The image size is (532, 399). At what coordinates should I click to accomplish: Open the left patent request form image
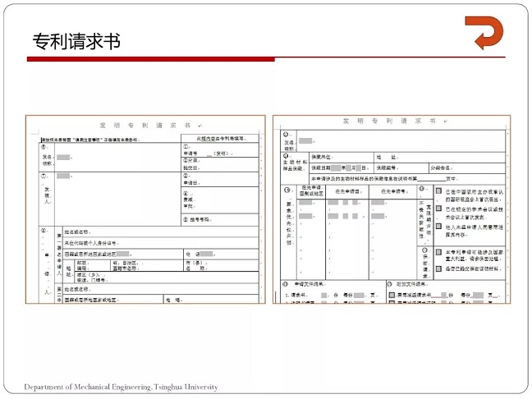click(x=145, y=209)
